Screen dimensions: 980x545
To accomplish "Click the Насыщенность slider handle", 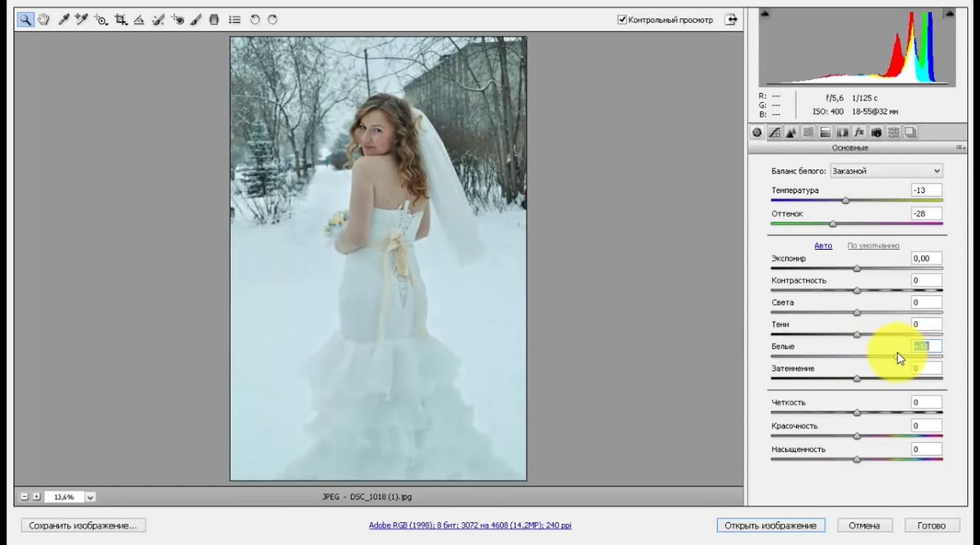I will [x=857, y=459].
